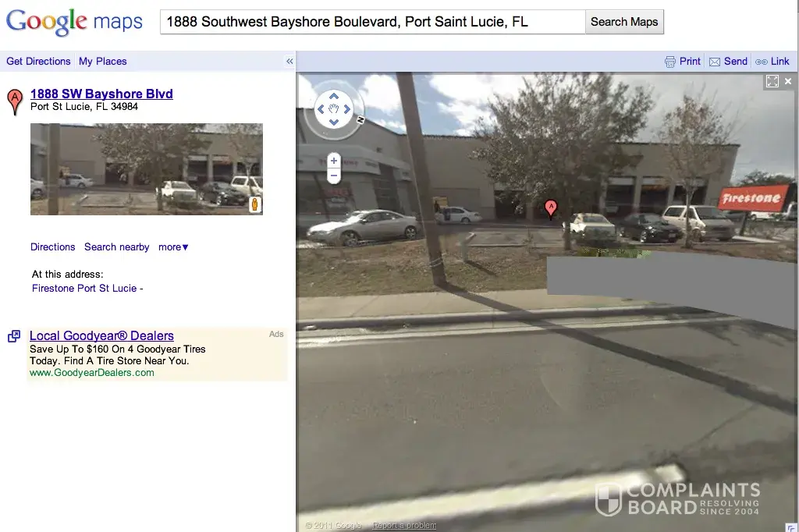
Task: Open the Get Directions tab
Action: 38,61
